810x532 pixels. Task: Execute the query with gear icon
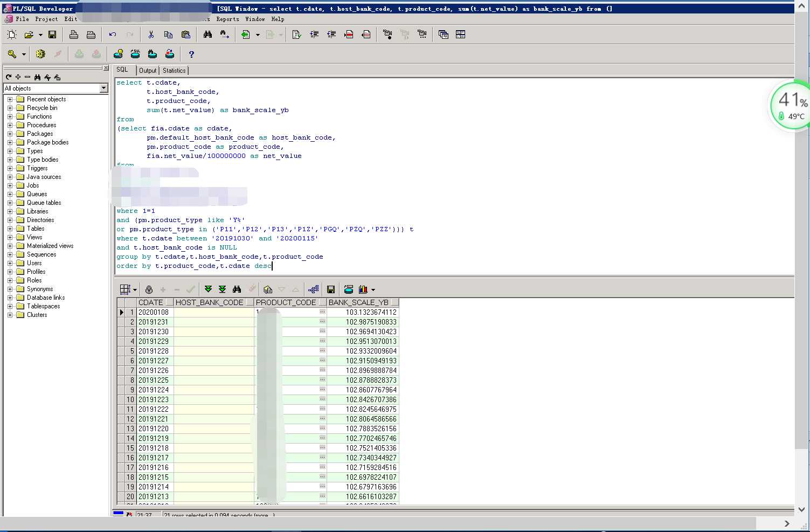pos(40,54)
